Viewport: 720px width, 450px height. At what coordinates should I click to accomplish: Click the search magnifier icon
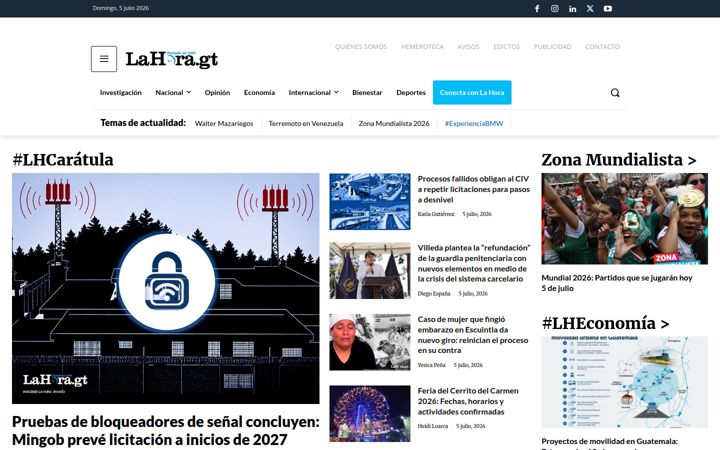615,93
